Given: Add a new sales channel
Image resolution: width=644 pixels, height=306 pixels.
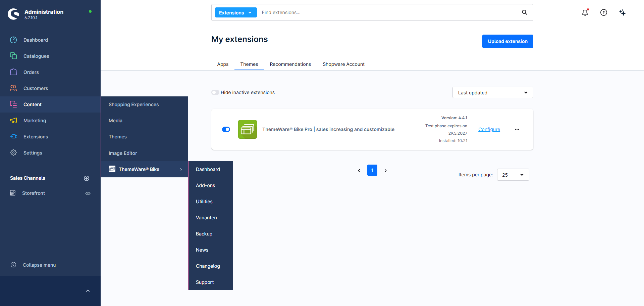Looking at the screenshot, I should (x=87, y=178).
